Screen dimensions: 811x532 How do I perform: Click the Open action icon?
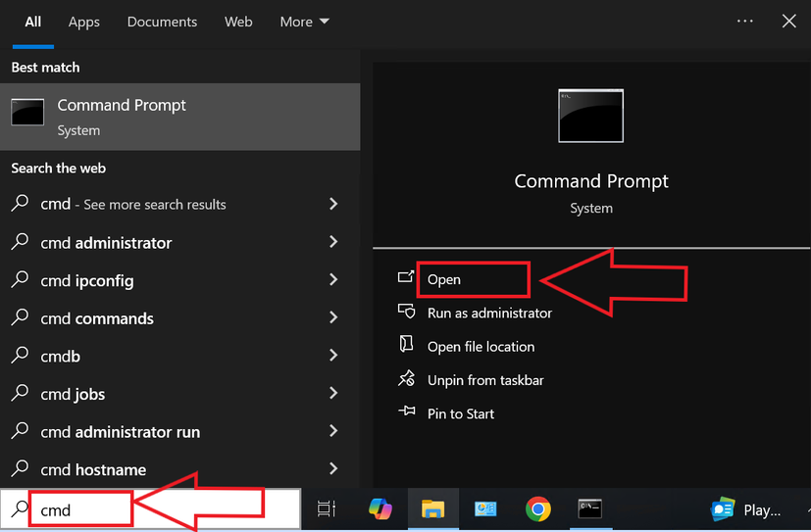(406, 277)
